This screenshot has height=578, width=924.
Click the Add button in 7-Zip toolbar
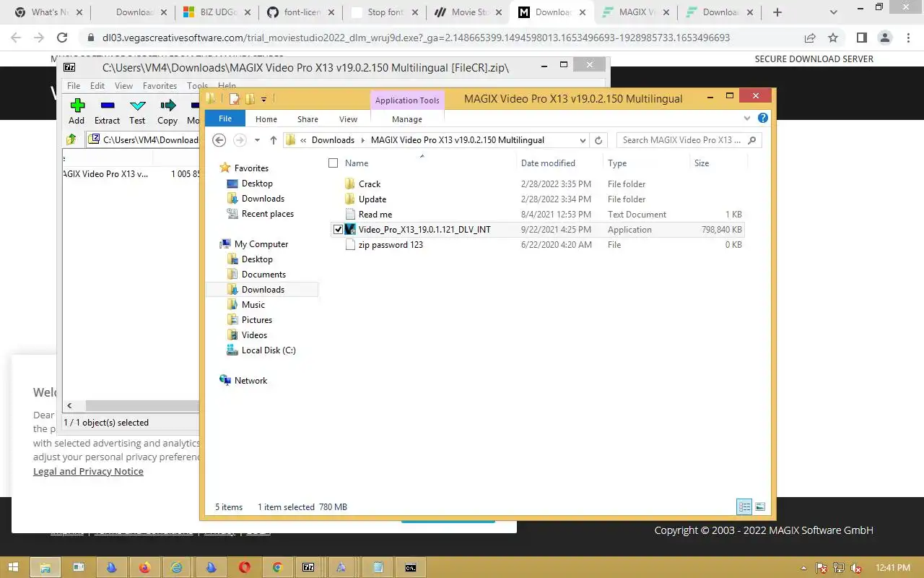[77, 112]
